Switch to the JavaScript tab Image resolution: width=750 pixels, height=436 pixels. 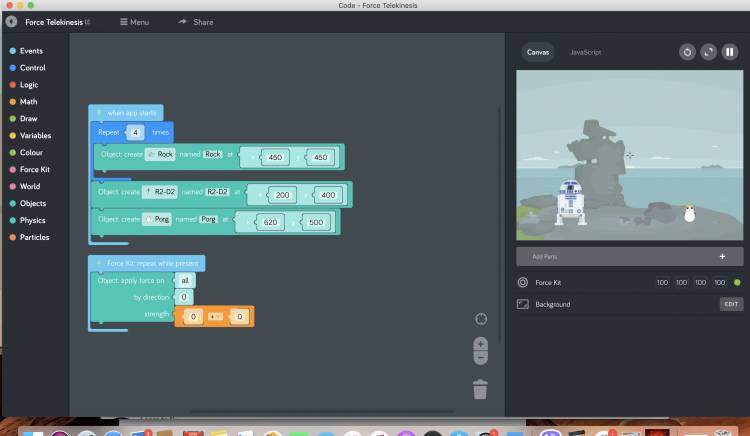pyautogui.click(x=585, y=52)
